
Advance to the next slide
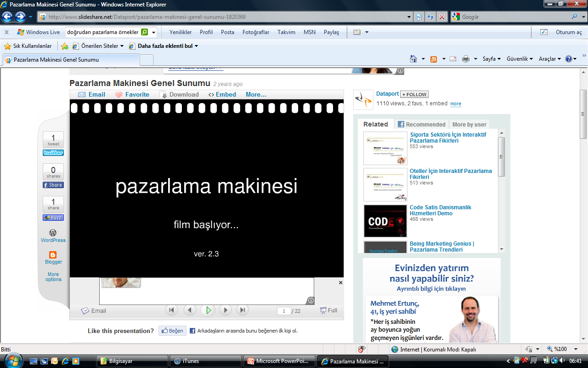pos(225,310)
